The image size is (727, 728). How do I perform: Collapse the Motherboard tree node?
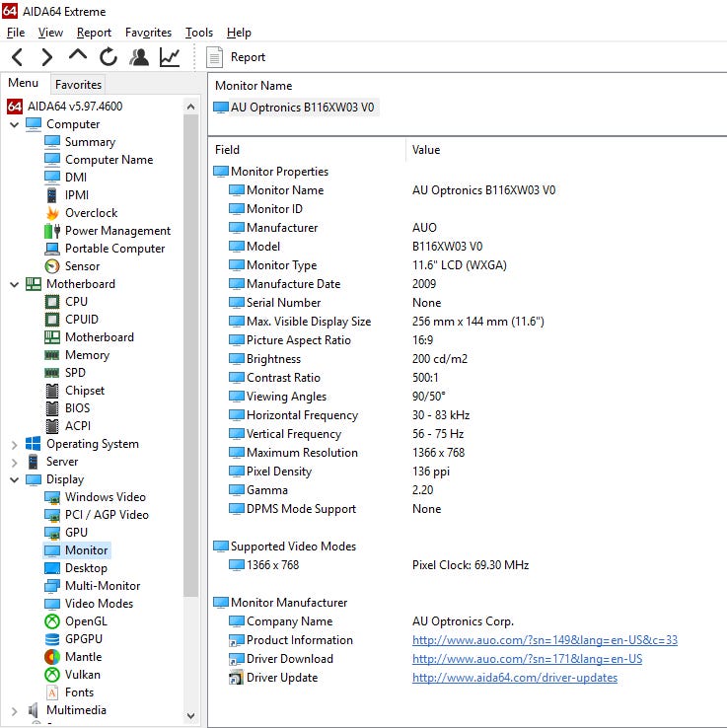(14, 284)
